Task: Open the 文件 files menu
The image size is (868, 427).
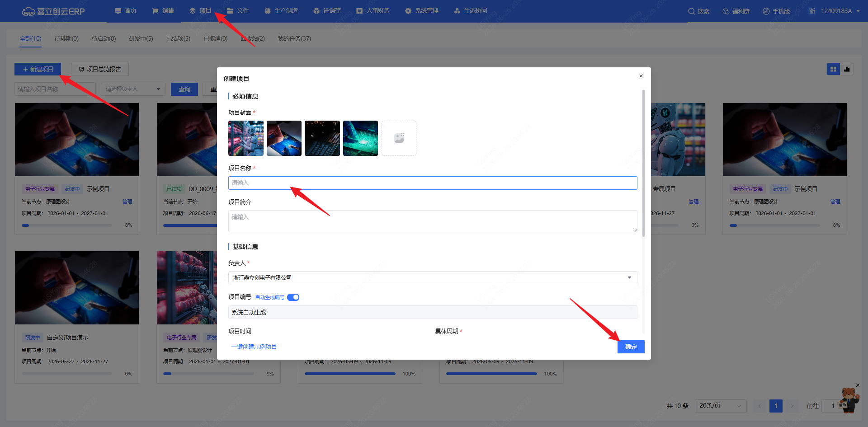Action: click(238, 11)
